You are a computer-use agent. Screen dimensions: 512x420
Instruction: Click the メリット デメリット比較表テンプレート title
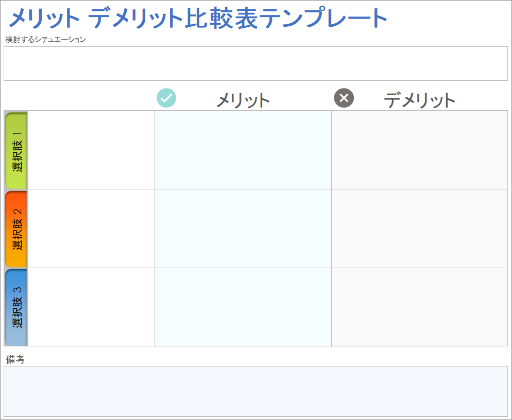[x=198, y=19]
